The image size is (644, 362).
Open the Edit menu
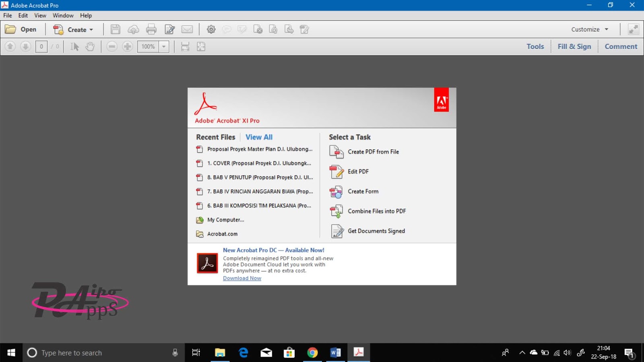click(23, 15)
